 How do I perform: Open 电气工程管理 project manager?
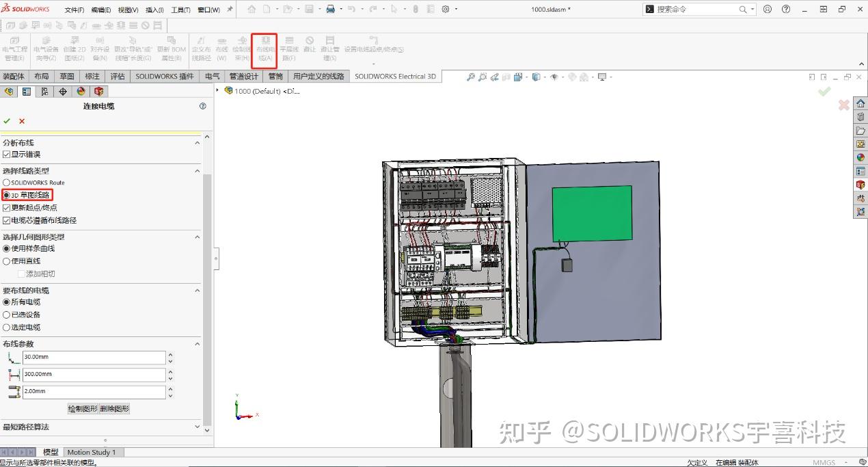tap(14, 48)
